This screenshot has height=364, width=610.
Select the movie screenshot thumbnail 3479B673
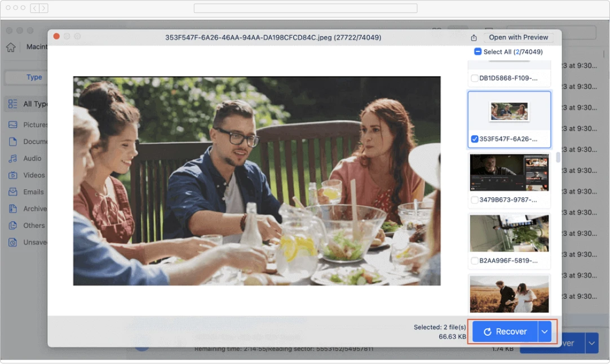click(x=509, y=172)
